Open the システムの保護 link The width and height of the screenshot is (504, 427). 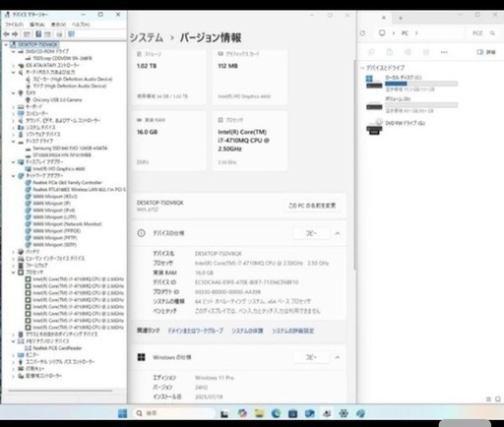[247, 331]
